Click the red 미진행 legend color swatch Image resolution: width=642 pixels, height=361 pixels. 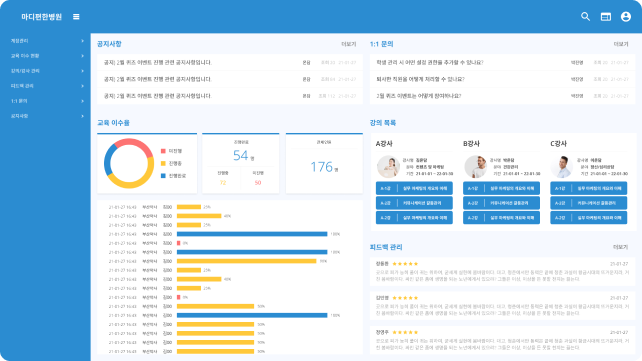pos(163,151)
